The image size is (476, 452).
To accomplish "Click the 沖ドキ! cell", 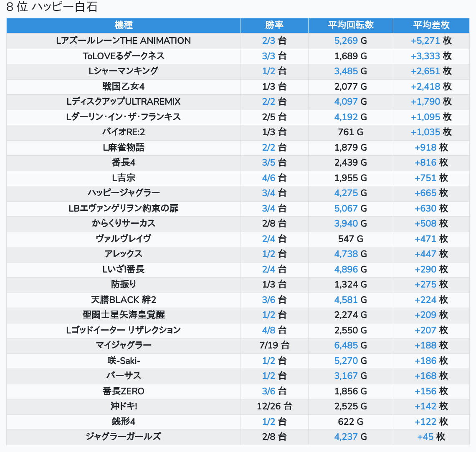I will click(124, 406).
